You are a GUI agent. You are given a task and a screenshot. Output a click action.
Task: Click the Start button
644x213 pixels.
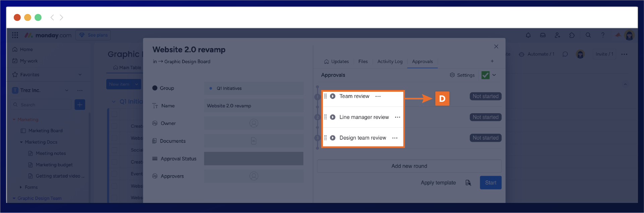[490, 183]
